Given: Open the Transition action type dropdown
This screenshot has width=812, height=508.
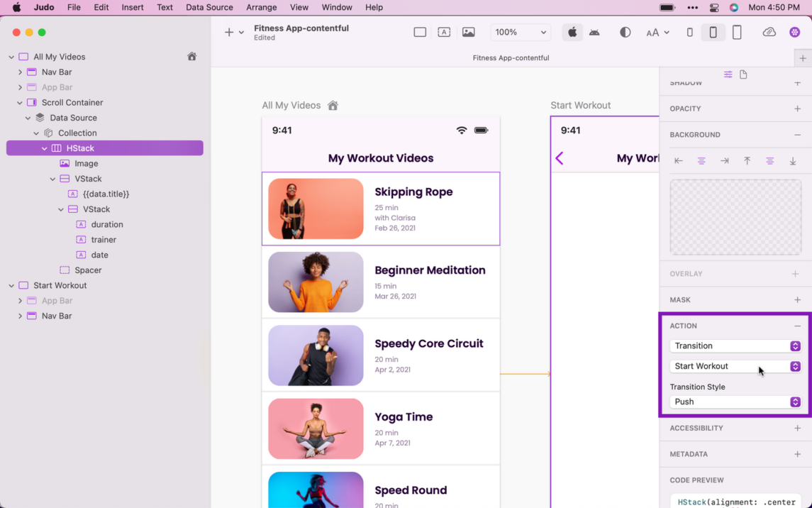Looking at the screenshot, I should coord(735,346).
